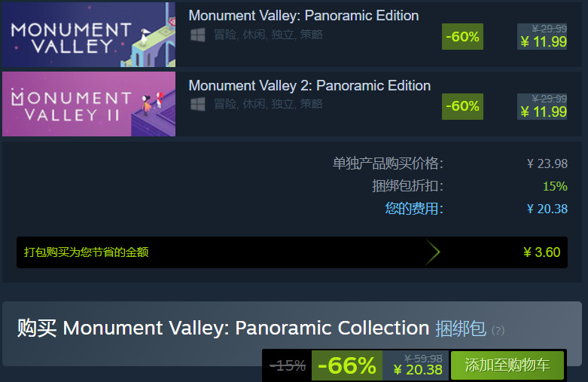Click the -60% badge for Monument Valley first game

click(462, 37)
